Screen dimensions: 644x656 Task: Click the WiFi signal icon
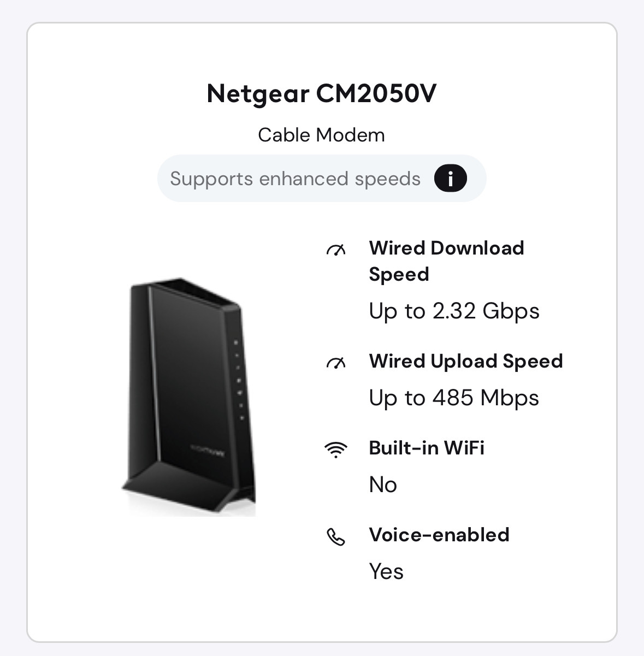click(336, 450)
